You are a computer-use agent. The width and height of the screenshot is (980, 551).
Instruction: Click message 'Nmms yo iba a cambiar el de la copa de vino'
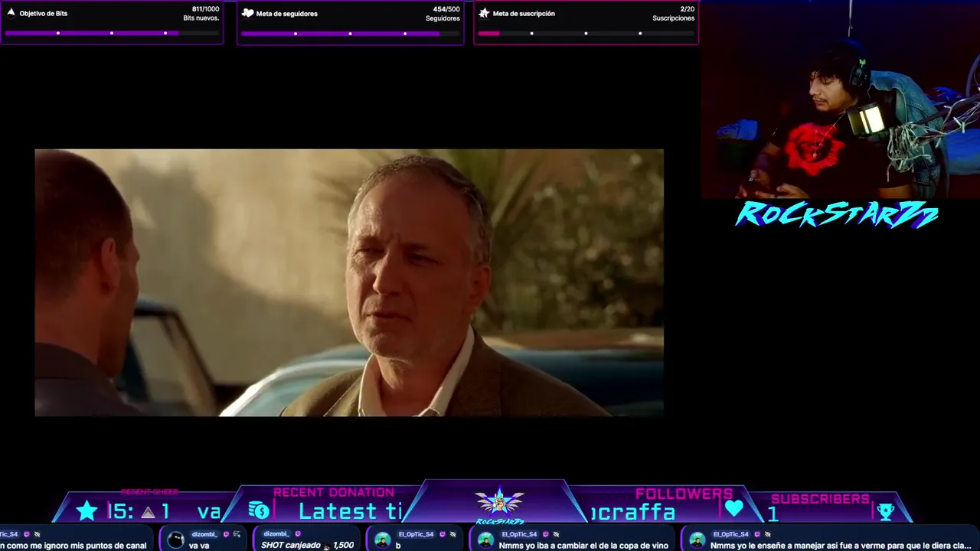tap(583, 546)
